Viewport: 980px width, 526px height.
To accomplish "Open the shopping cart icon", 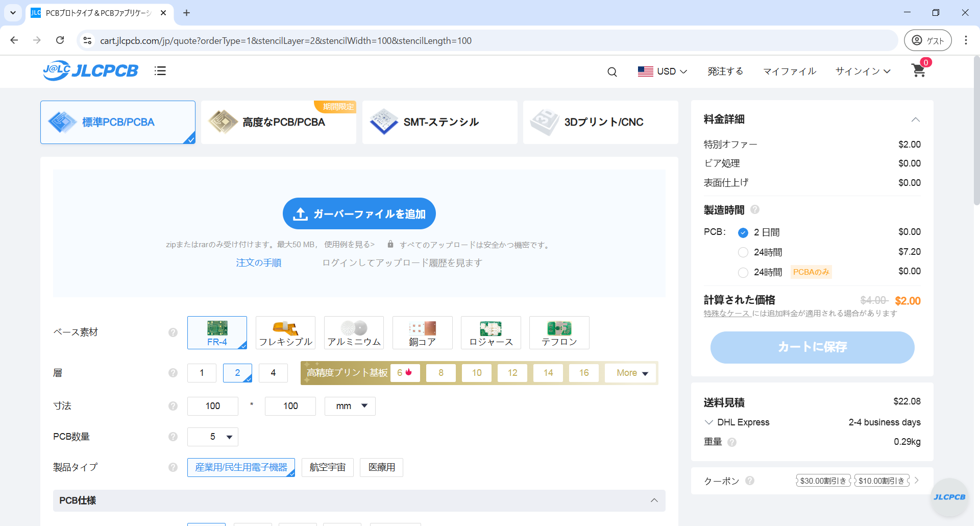I will tap(919, 71).
